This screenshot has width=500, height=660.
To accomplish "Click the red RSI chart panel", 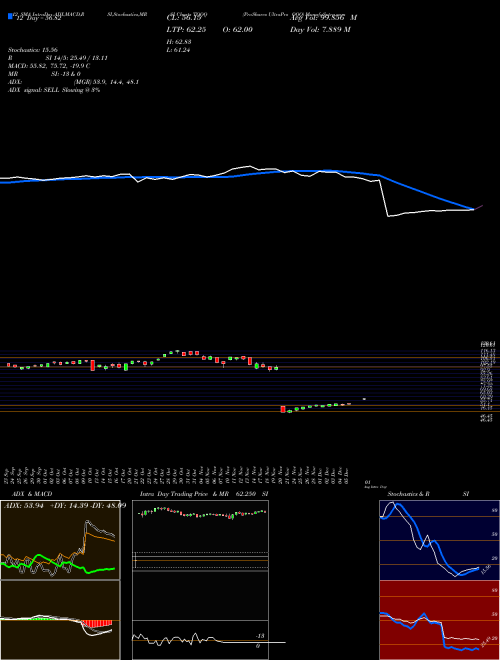I will [x=439, y=620].
